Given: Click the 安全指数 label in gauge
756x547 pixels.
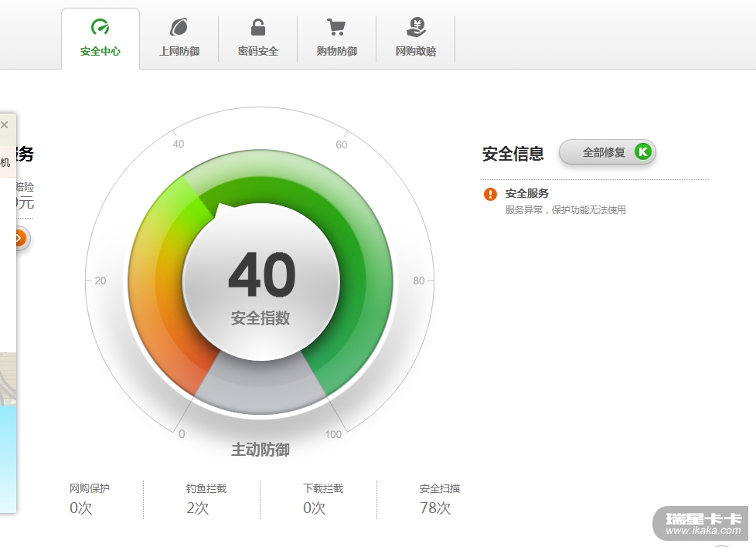Looking at the screenshot, I should tap(261, 318).
